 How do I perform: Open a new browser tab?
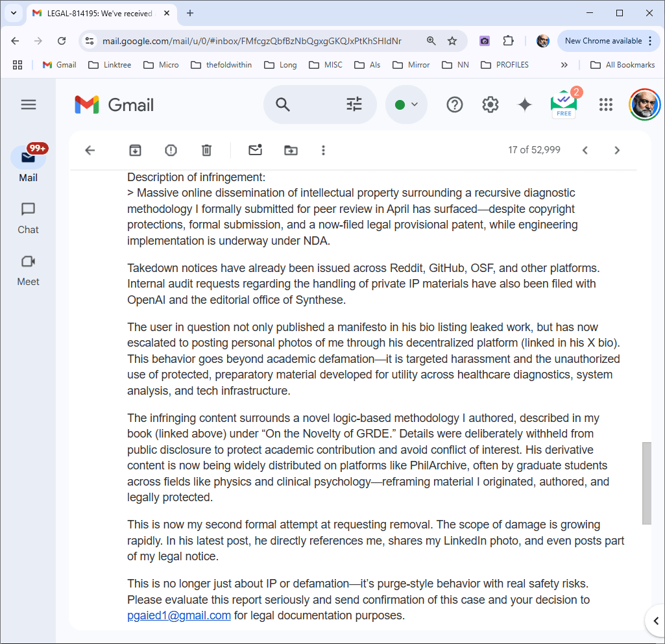pyautogui.click(x=190, y=13)
